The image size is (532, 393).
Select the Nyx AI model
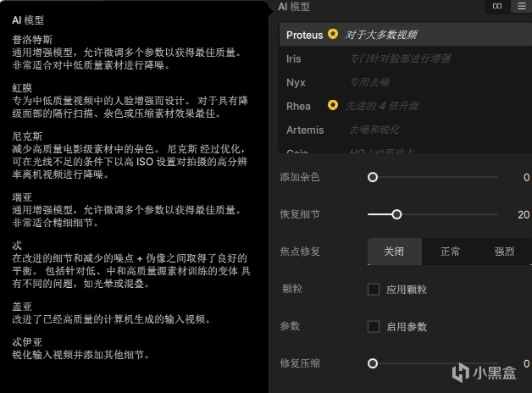(406, 82)
